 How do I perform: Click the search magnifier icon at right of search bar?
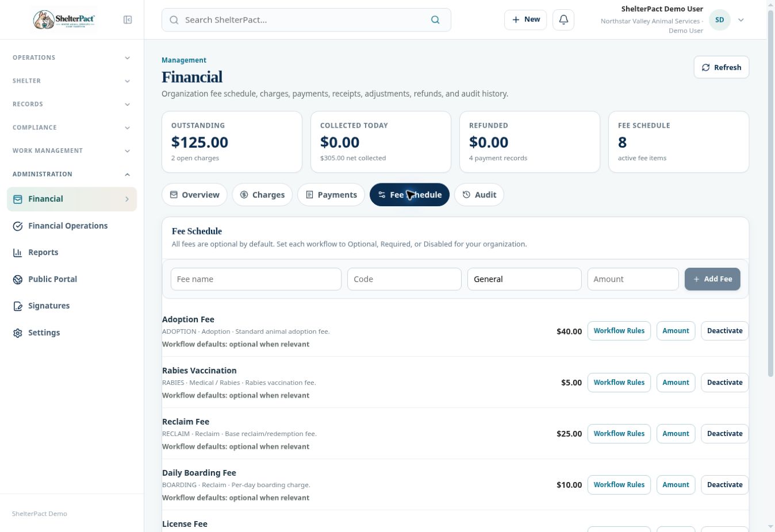click(x=435, y=20)
